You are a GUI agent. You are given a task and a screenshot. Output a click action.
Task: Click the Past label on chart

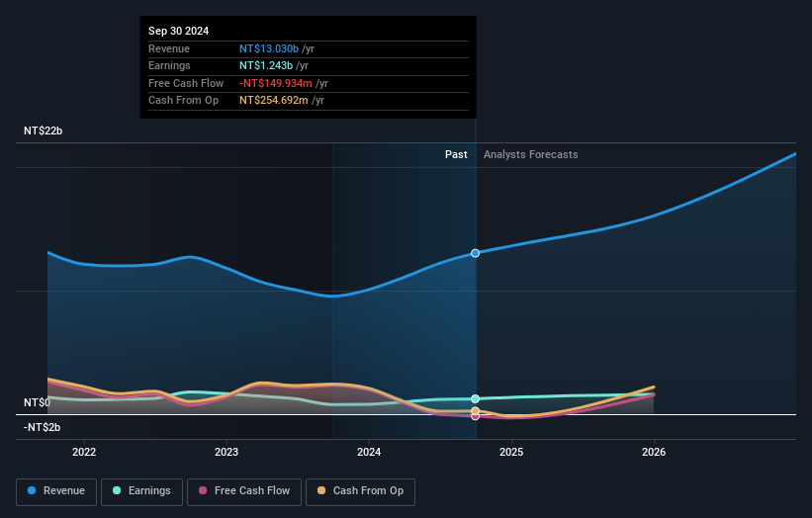coord(456,154)
